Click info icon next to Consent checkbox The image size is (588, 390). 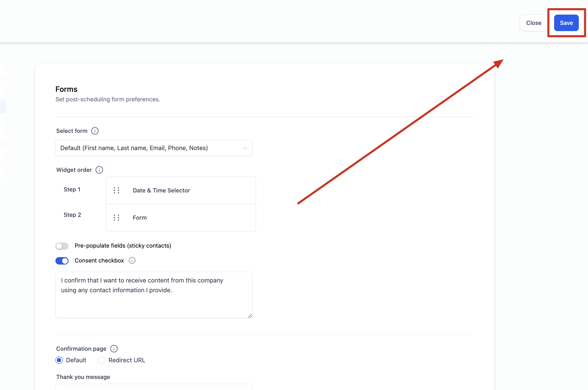(132, 260)
